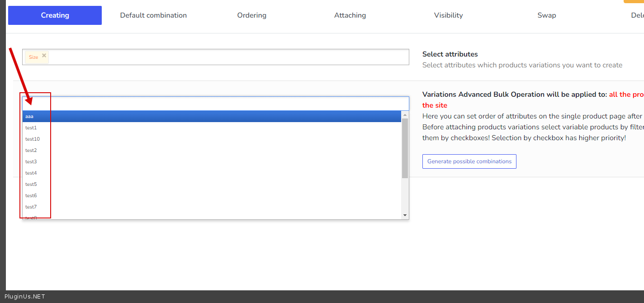The height and width of the screenshot is (303, 644).
Task: Open the Swap tab
Action: 546,15
